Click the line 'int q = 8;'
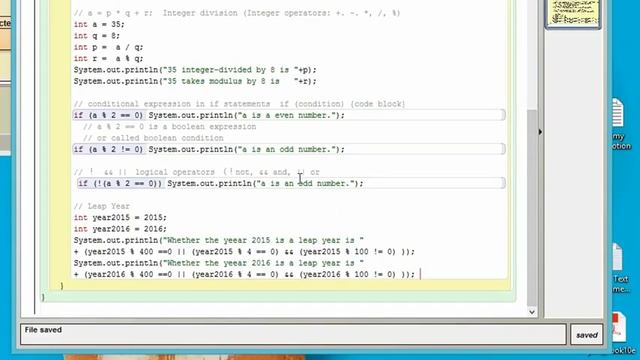640x360 pixels. tap(97, 36)
